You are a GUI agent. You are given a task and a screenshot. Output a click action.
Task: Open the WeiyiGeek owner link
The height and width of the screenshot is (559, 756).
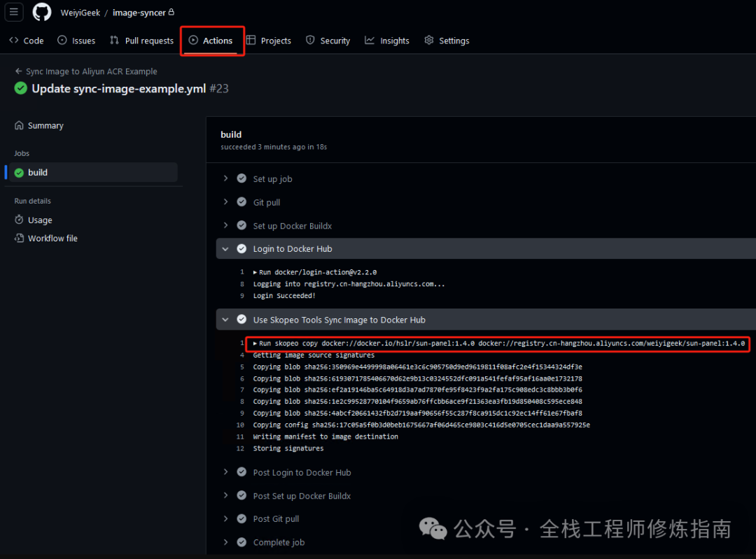80,13
